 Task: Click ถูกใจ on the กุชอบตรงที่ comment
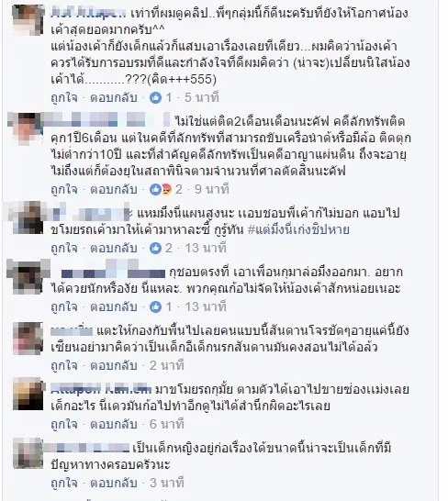point(64,306)
